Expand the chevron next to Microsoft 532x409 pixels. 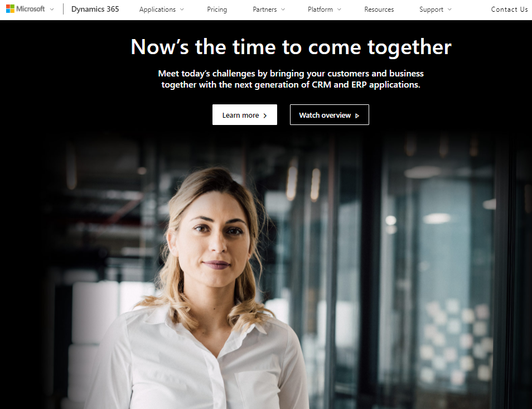[52, 9]
